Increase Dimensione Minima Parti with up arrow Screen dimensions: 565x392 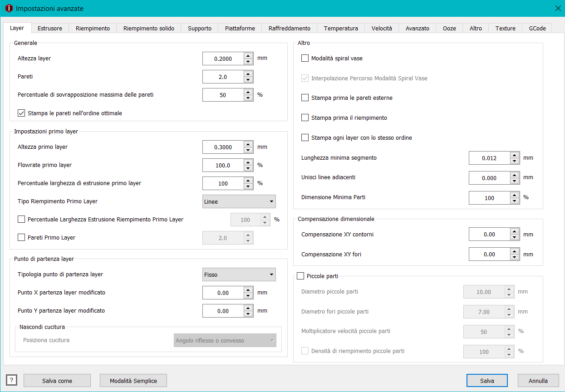coord(514,195)
